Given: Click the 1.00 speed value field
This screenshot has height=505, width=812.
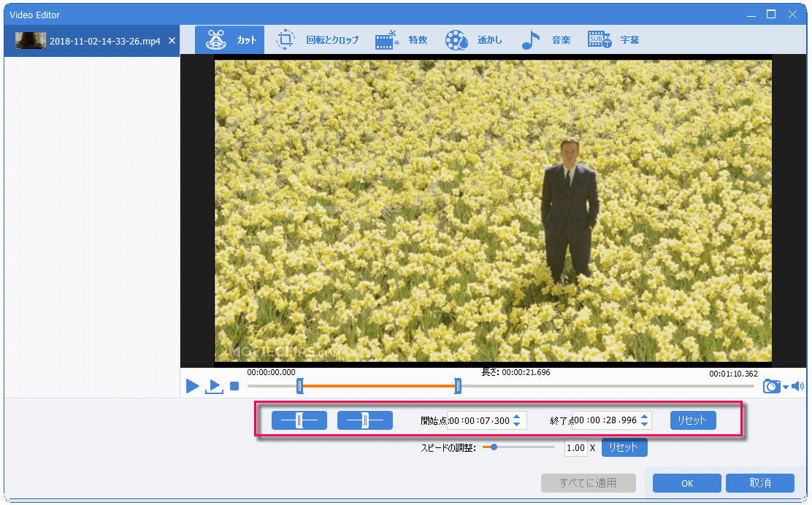Looking at the screenshot, I should coord(576,448).
